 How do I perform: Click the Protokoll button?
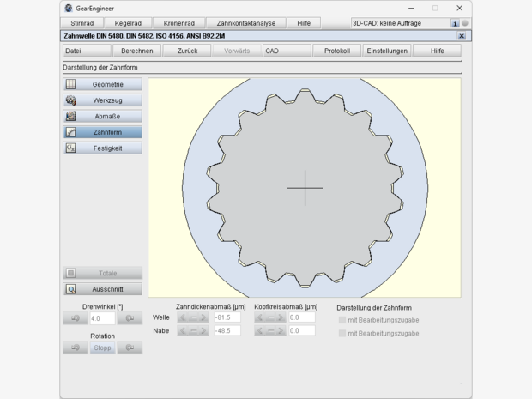tap(336, 51)
